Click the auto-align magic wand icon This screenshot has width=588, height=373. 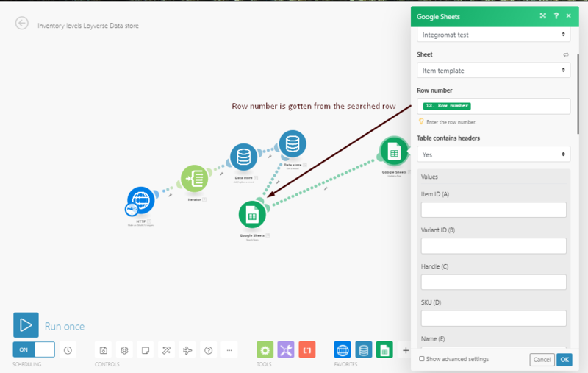point(167,350)
